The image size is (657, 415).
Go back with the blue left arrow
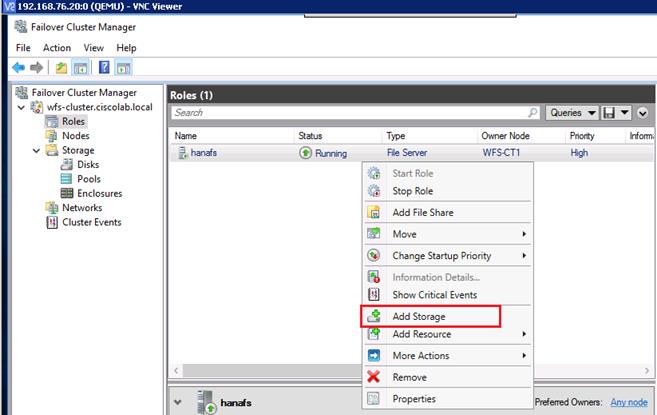(18, 67)
